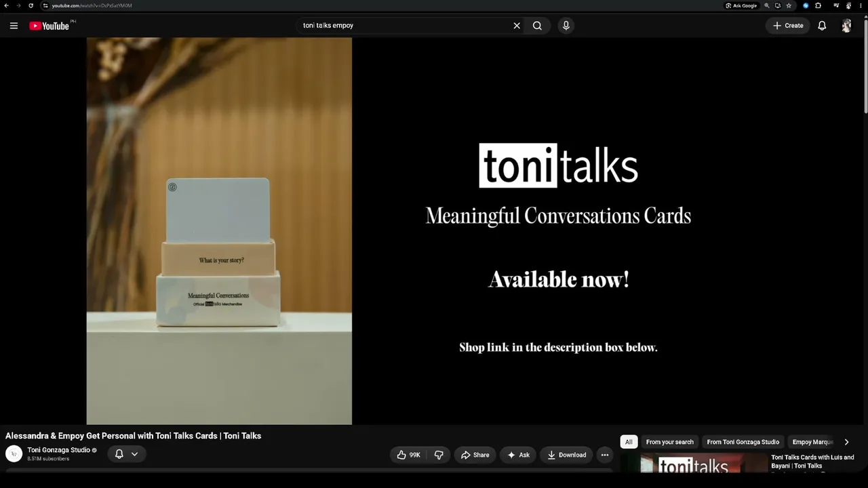Open the Chrome three-dot menu
Screen dimensions: 868x488
(861, 5)
